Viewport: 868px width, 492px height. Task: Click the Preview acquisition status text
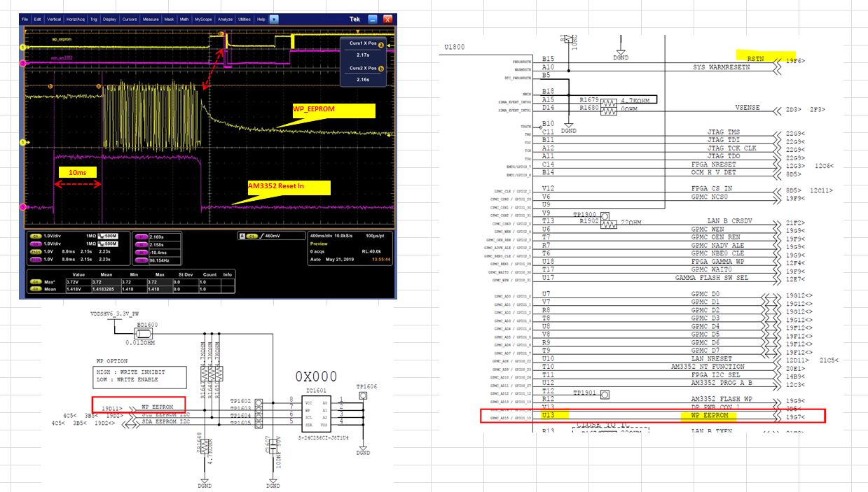(319, 244)
